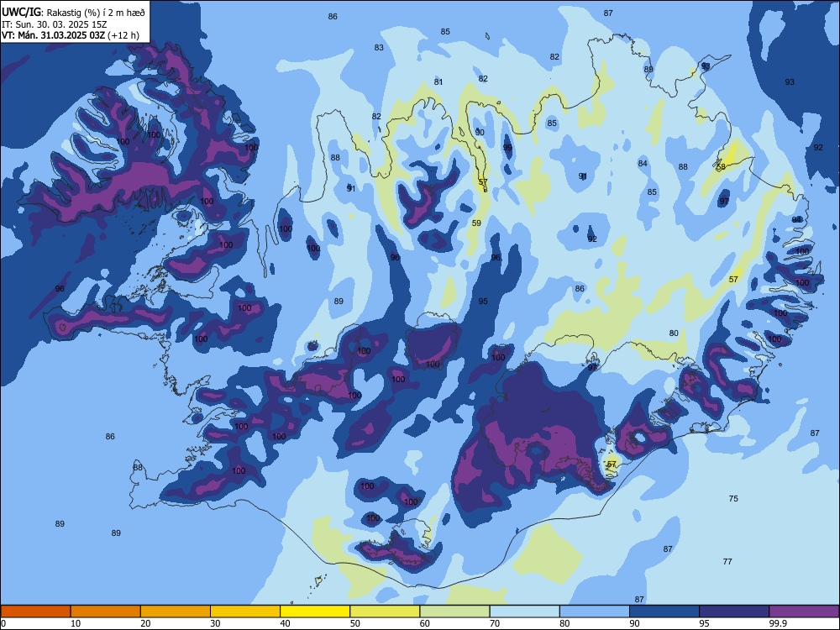
Task: Click the humidity value '81' on the map
Action: [x=438, y=82]
